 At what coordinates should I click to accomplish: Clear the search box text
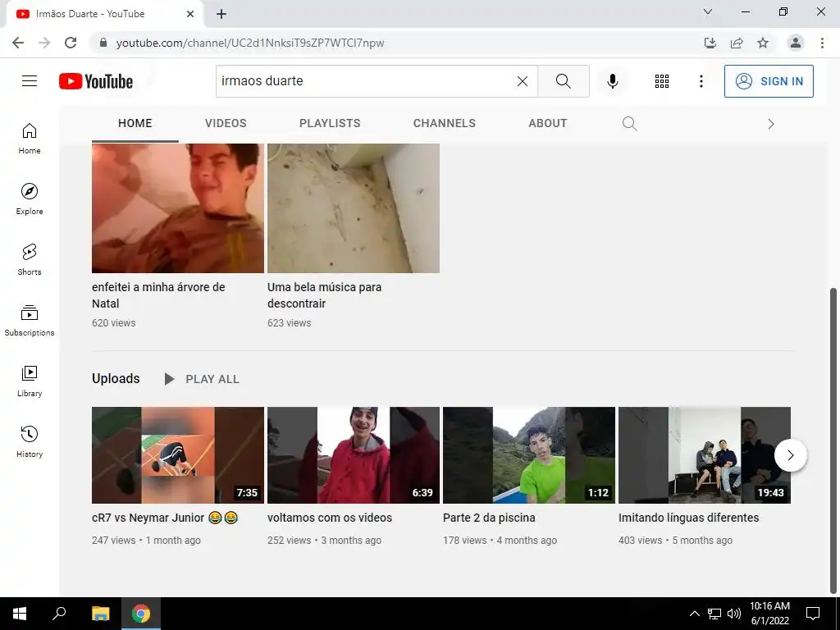[523, 81]
